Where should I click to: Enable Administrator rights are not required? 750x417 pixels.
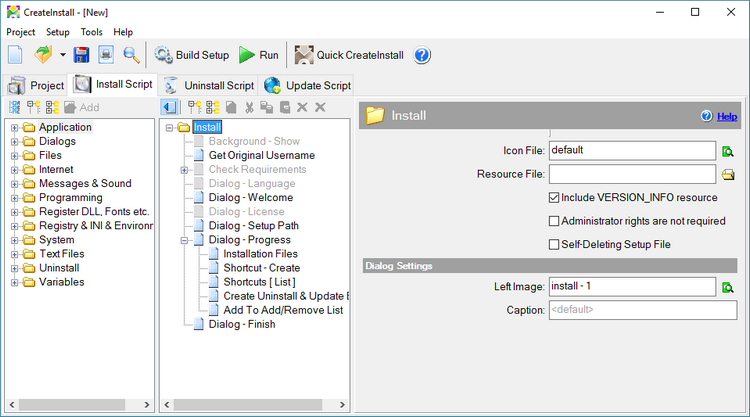pyautogui.click(x=554, y=221)
